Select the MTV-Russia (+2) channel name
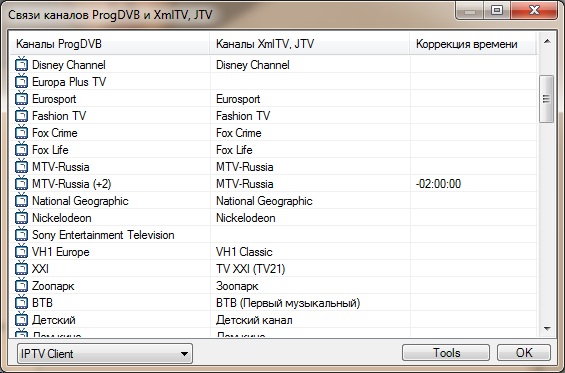 pyautogui.click(x=71, y=184)
